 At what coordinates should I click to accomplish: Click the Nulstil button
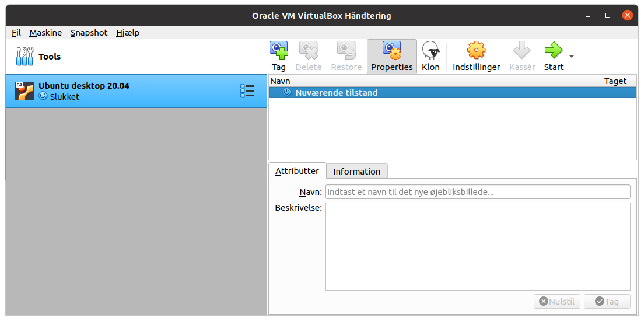coord(557,301)
